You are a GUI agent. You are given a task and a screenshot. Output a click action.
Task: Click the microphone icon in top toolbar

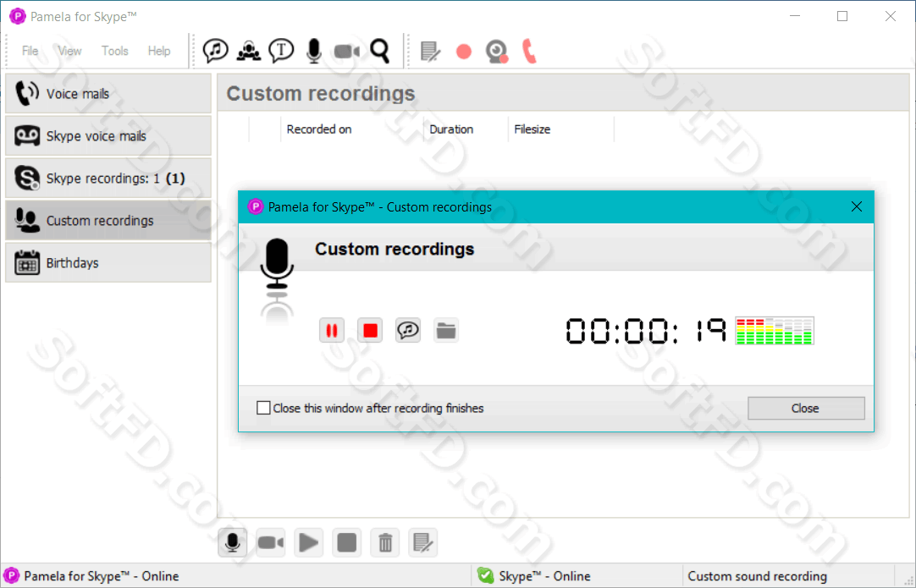tap(314, 51)
